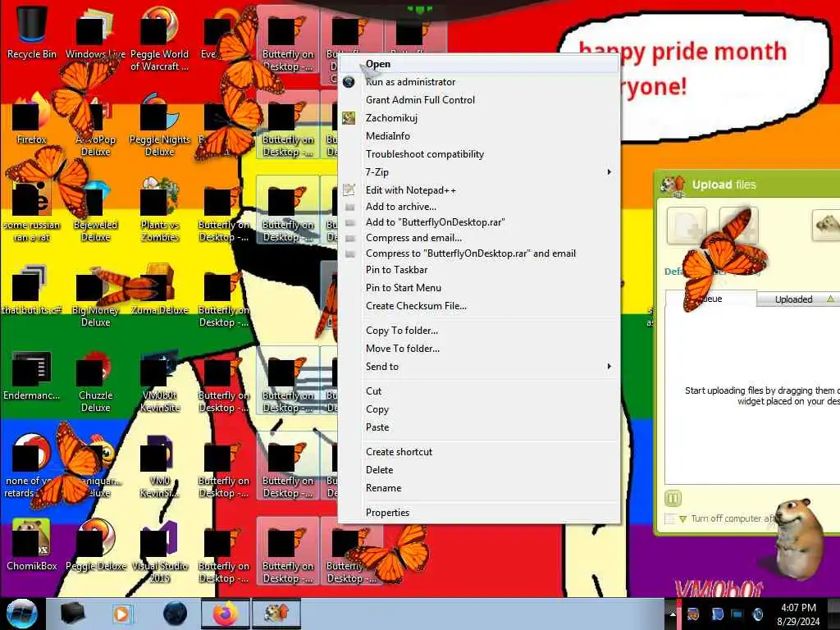Open the Big Money Deluxe desktop icon
The height and width of the screenshot is (630, 840).
tap(95, 295)
